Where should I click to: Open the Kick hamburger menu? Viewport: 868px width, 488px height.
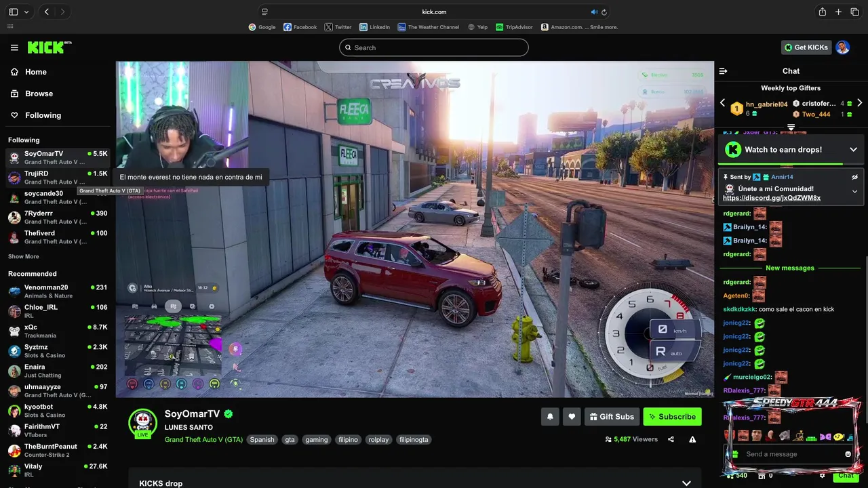tap(14, 47)
